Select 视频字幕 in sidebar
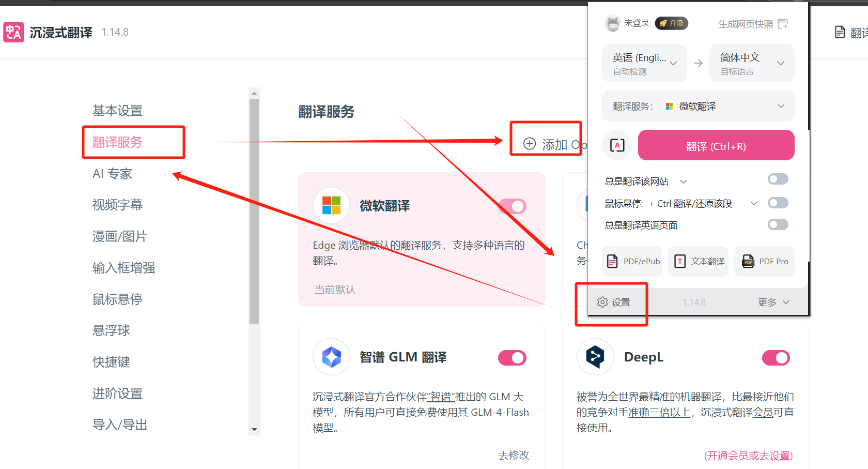Image resolution: width=868 pixels, height=469 pixels. coord(117,205)
